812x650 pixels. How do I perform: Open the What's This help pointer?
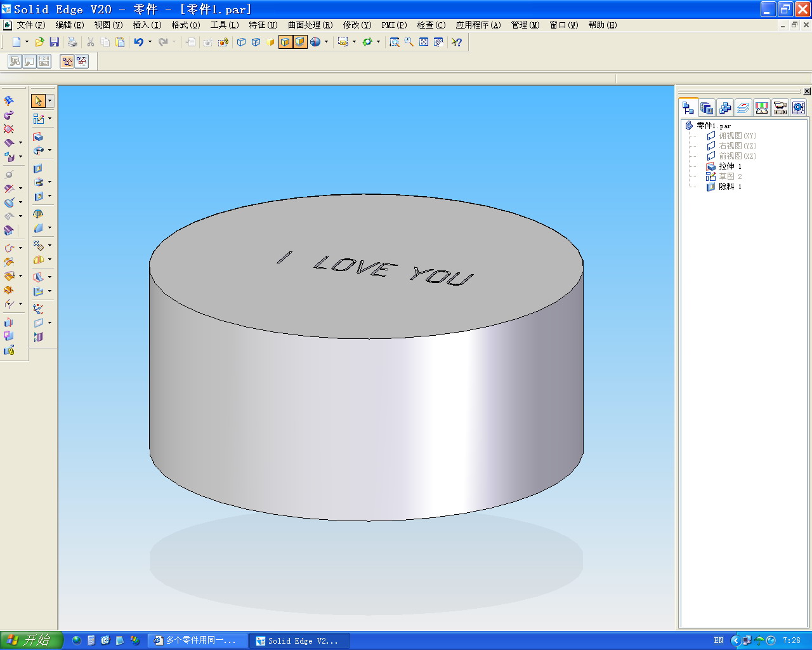(x=457, y=42)
